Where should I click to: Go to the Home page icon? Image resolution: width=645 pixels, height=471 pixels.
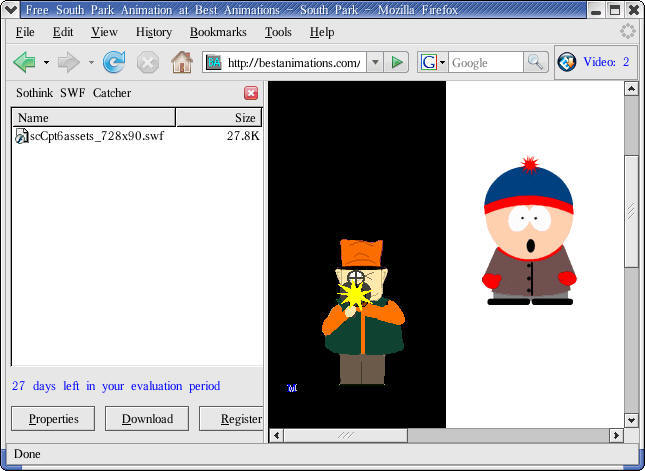coord(182,62)
